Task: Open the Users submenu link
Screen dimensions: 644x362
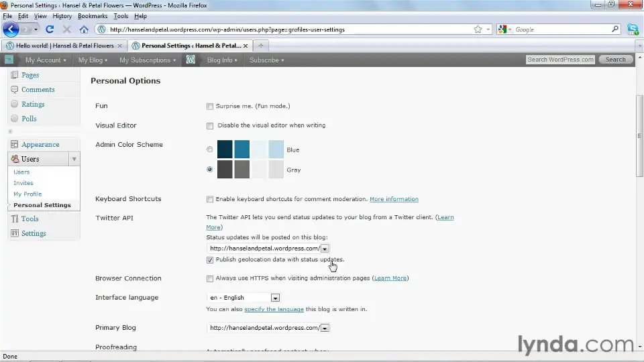Action: tap(21, 172)
